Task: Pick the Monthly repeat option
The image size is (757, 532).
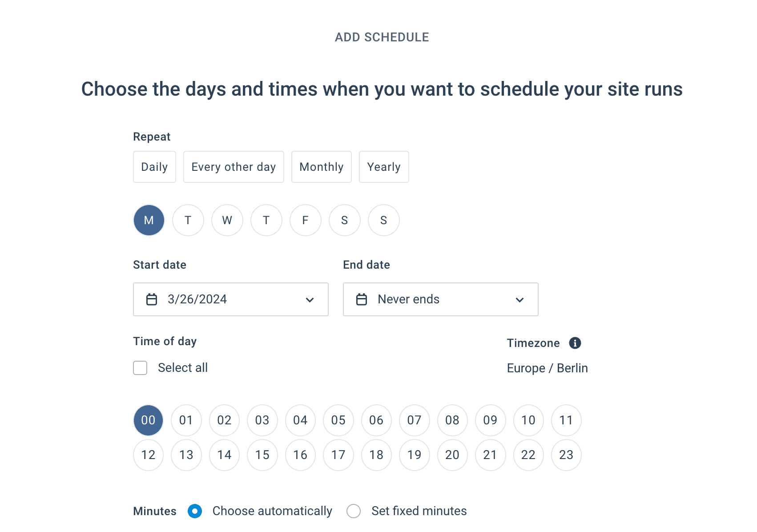Action: point(321,167)
